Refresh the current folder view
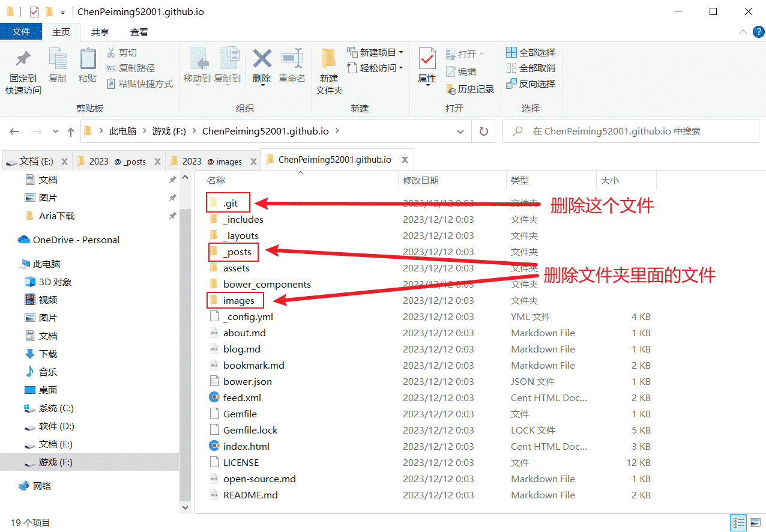 (484, 131)
